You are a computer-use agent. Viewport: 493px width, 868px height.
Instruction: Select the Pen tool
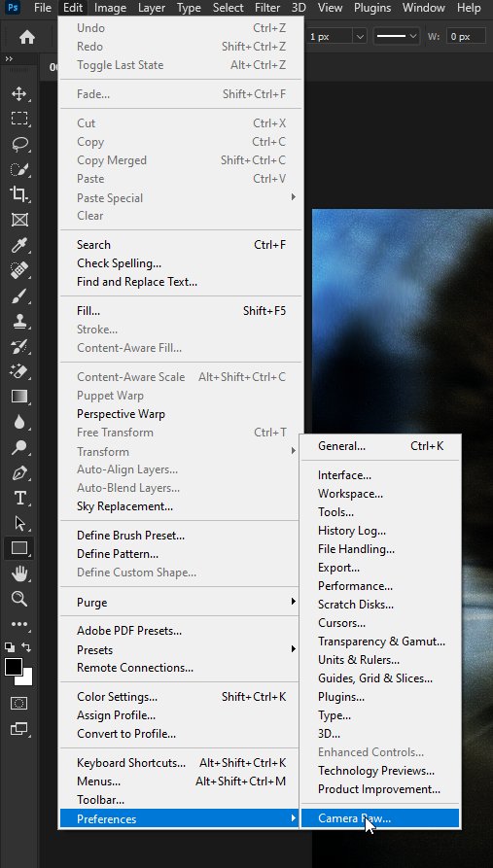[x=19, y=473]
